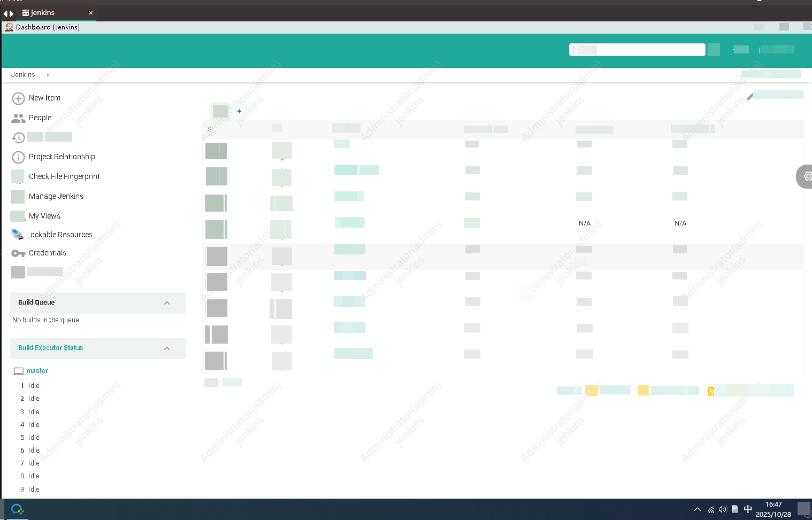
Task: Click the Dashboard [Jenkins] window title
Action: [48, 27]
